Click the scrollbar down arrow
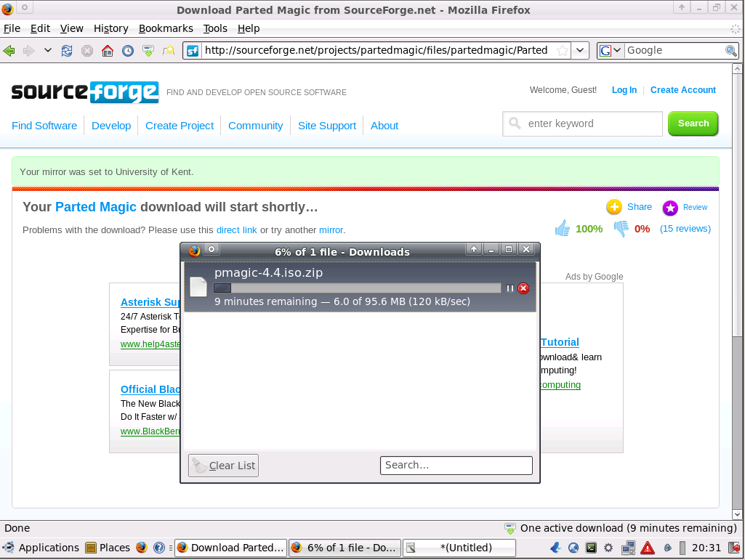 pyautogui.click(x=737, y=514)
